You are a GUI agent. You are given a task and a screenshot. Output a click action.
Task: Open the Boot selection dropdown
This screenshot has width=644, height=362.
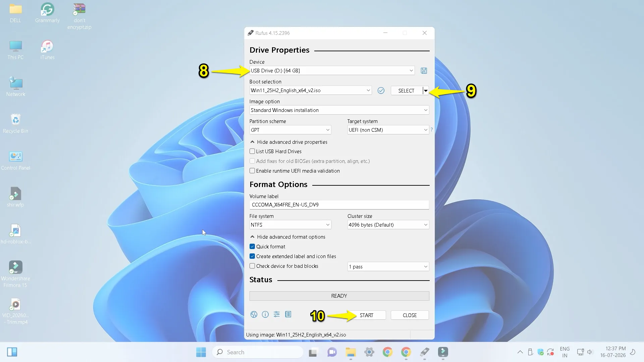pos(311,90)
